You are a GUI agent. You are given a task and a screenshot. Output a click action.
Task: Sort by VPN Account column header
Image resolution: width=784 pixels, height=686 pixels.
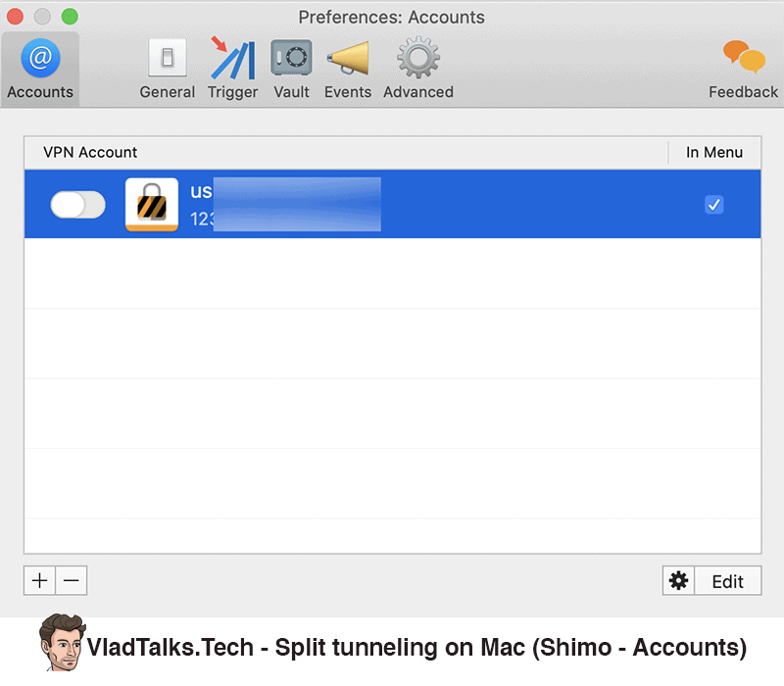pyautogui.click(x=346, y=153)
